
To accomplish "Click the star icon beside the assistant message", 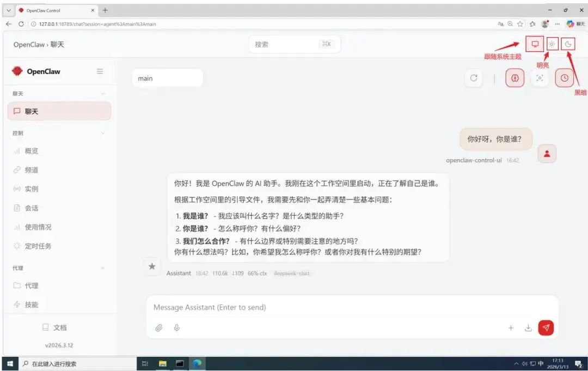I will (152, 266).
